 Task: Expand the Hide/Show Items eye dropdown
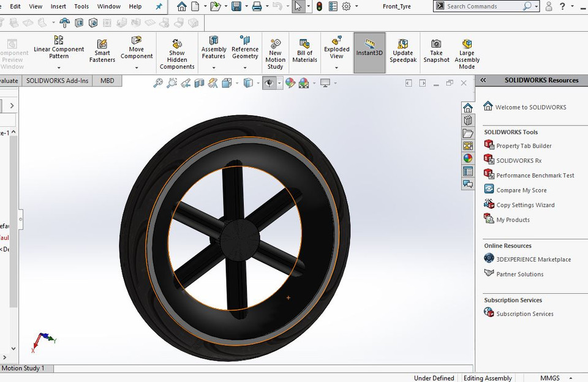[279, 83]
